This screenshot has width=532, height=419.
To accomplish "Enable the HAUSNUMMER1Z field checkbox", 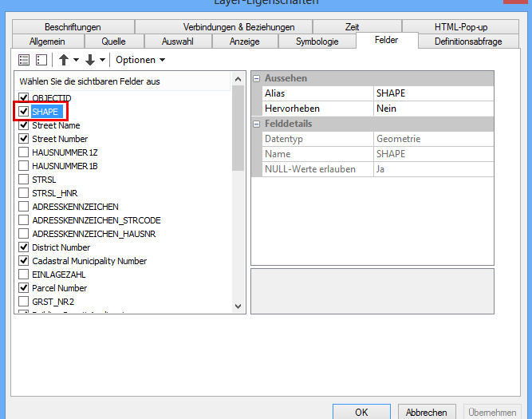I will point(24,152).
